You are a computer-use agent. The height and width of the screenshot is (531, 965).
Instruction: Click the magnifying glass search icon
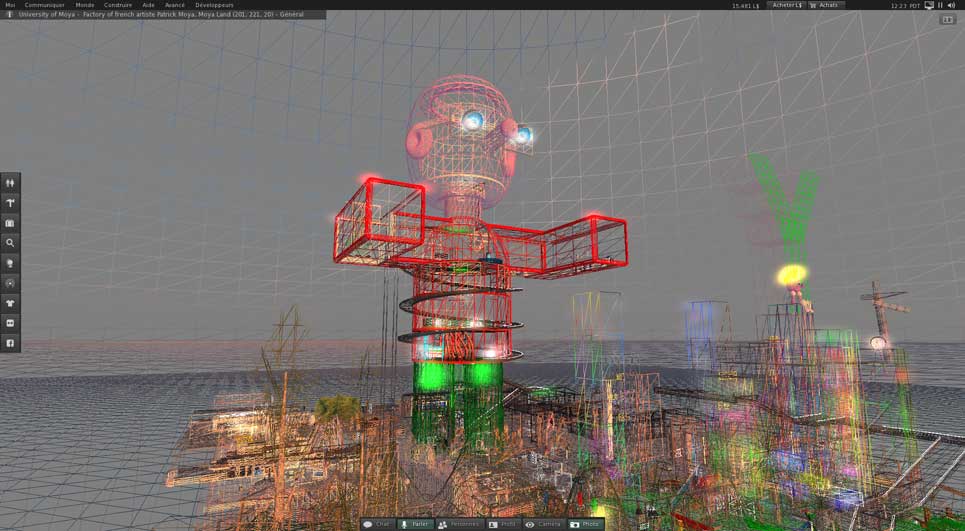[10, 243]
